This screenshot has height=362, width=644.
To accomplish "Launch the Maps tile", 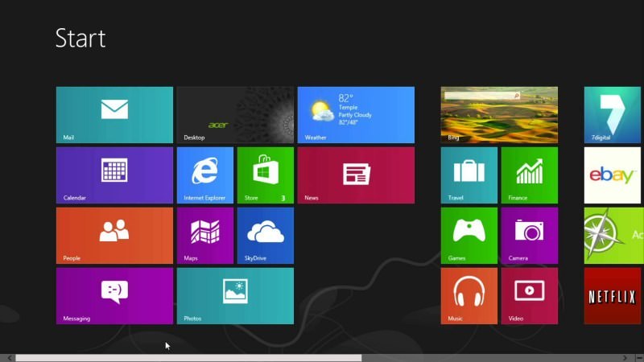I will coord(204,236).
